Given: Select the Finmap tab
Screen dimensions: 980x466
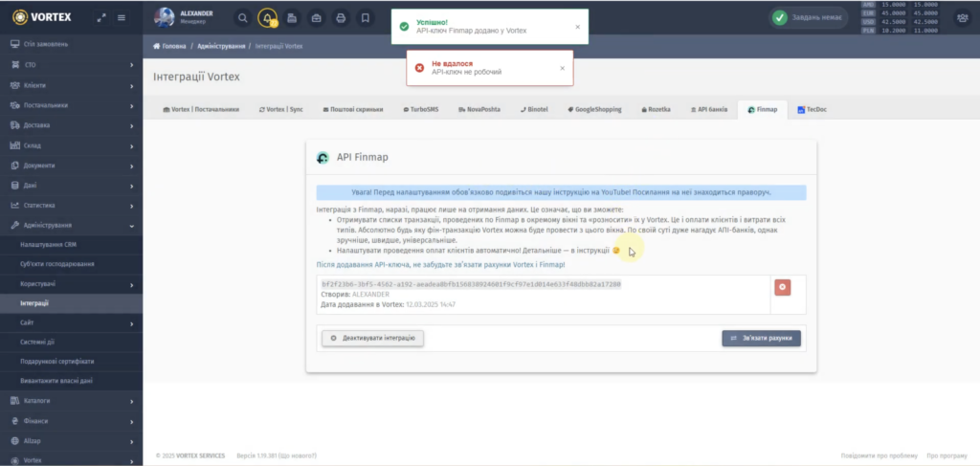Looking at the screenshot, I should (x=763, y=109).
